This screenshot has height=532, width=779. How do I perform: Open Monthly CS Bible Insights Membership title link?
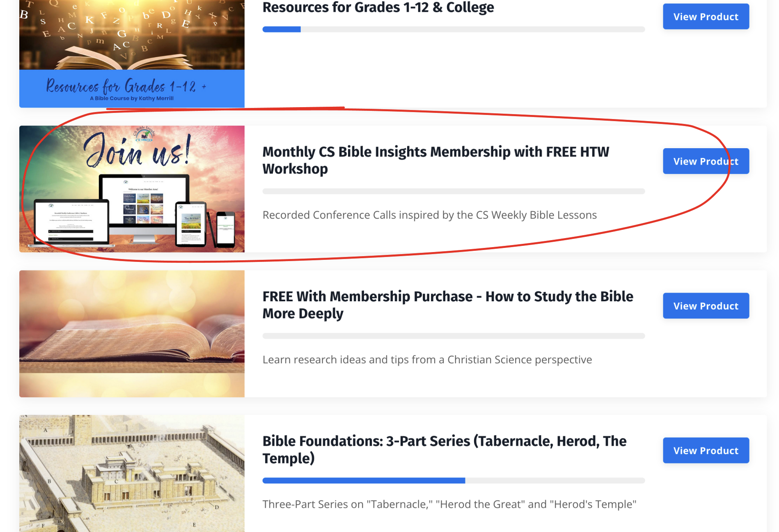click(436, 160)
